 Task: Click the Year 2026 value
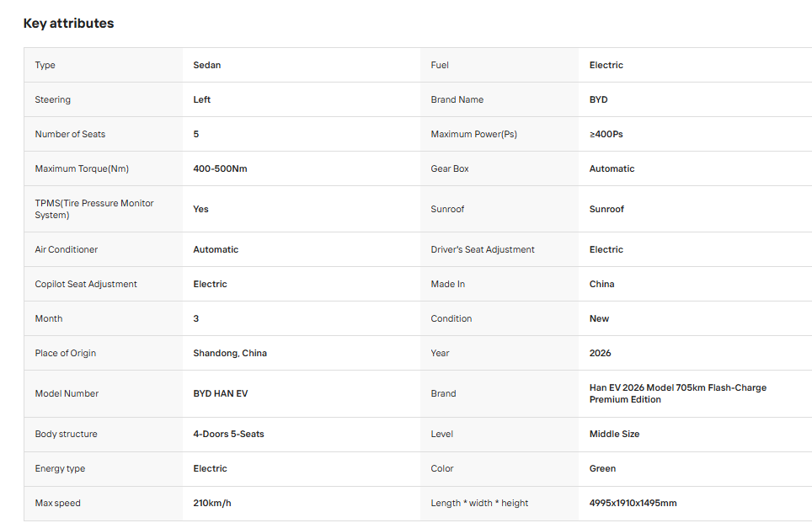pos(601,353)
